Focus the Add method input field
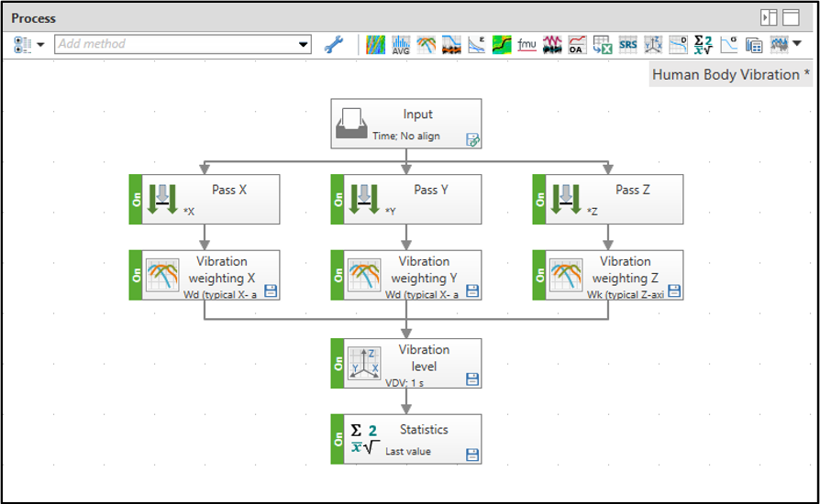Viewport: 820px width, 504px height. pyautogui.click(x=175, y=44)
